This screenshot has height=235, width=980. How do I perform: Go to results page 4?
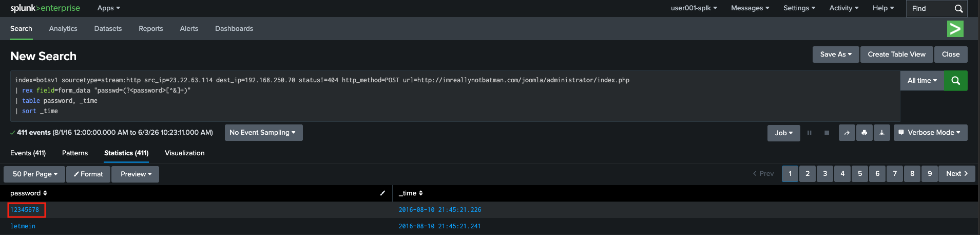(842, 174)
